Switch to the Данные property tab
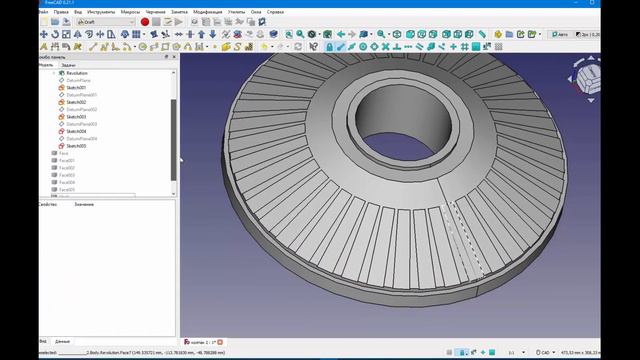The width and height of the screenshot is (640, 360). pyautogui.click(x=62, y=341)
